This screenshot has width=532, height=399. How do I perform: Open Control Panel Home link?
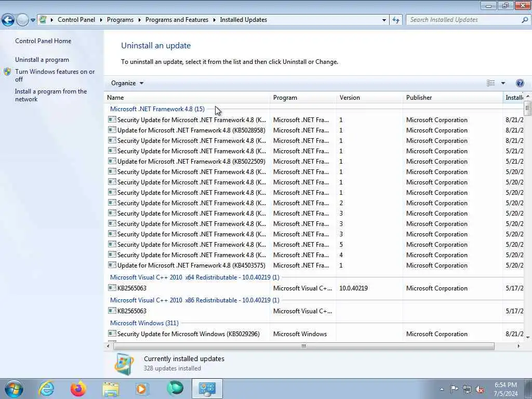click(x=43, y=41)
